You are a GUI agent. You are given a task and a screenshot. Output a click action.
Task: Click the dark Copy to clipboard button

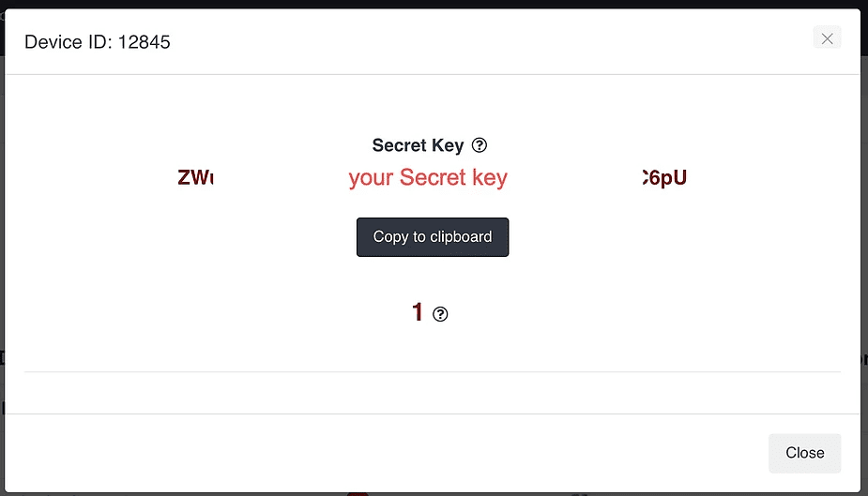pos(433,237)
